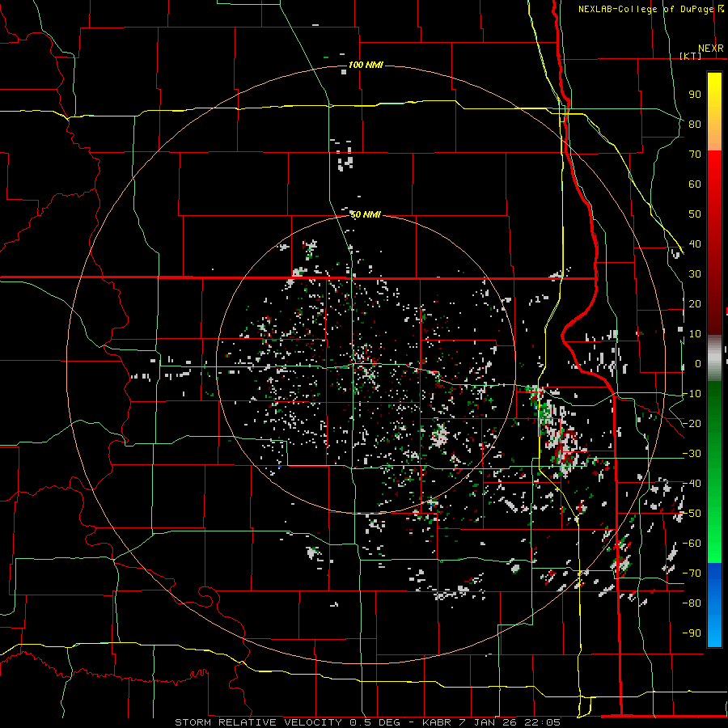
Task: Click the 60 value on velocity scale
Action: tap(695, 184)
